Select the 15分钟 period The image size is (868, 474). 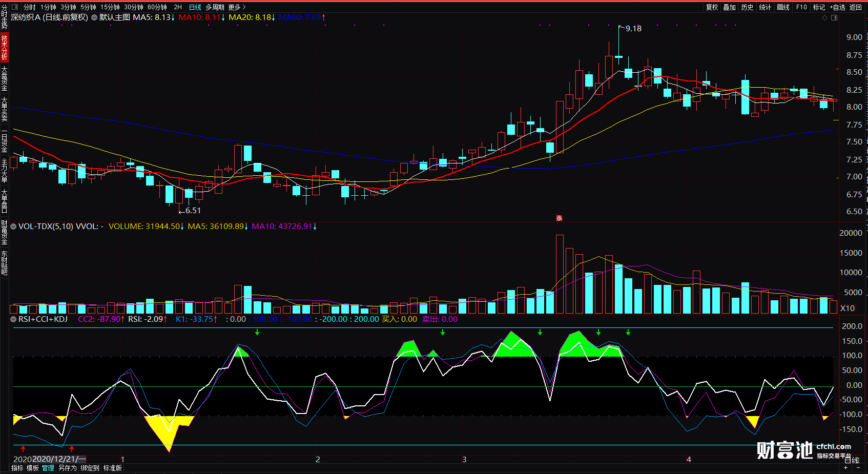(110, 7)
